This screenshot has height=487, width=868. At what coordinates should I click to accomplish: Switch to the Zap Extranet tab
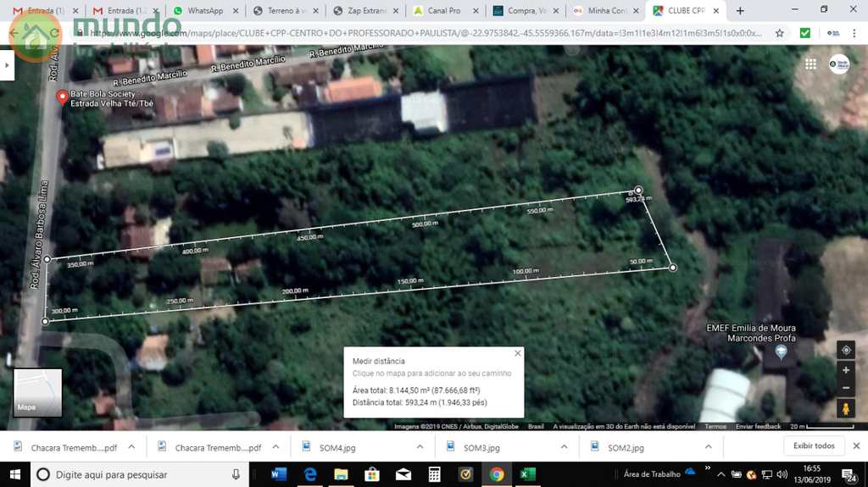pos(366,10)
